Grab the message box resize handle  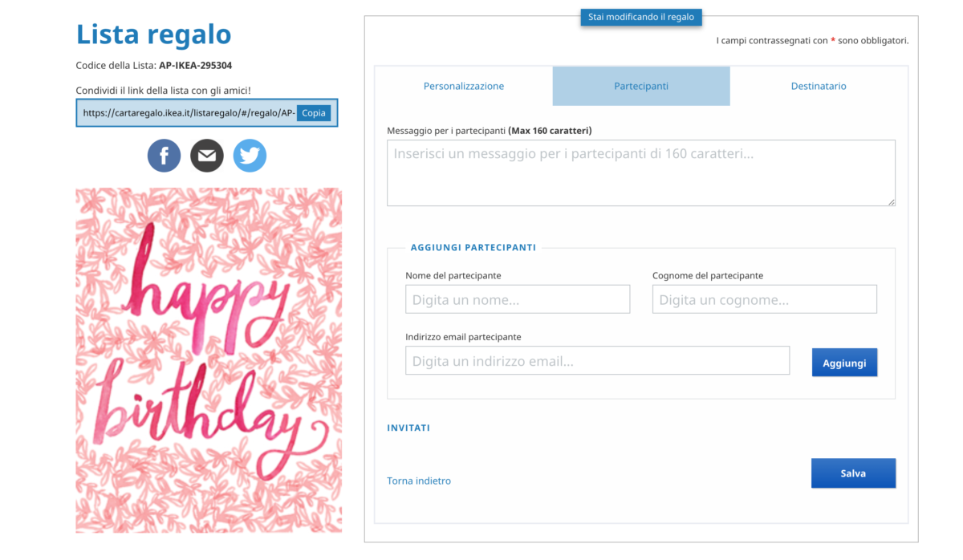pos(892,202)
